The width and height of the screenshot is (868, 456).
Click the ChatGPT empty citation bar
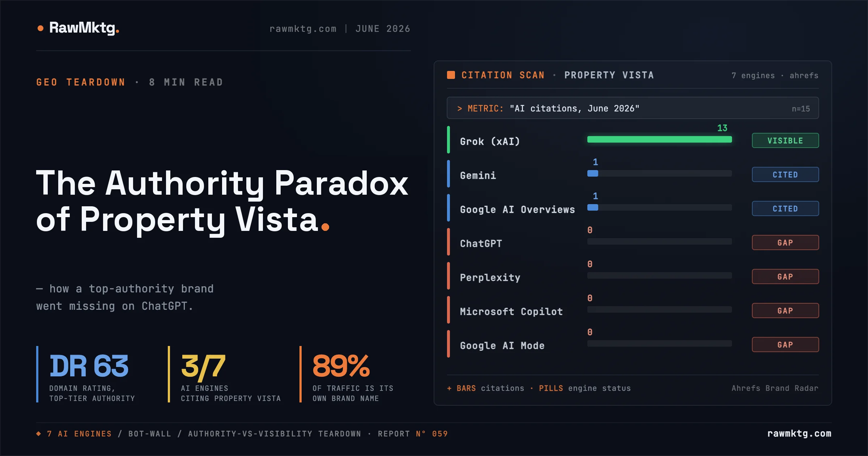[x=659, y=241]
